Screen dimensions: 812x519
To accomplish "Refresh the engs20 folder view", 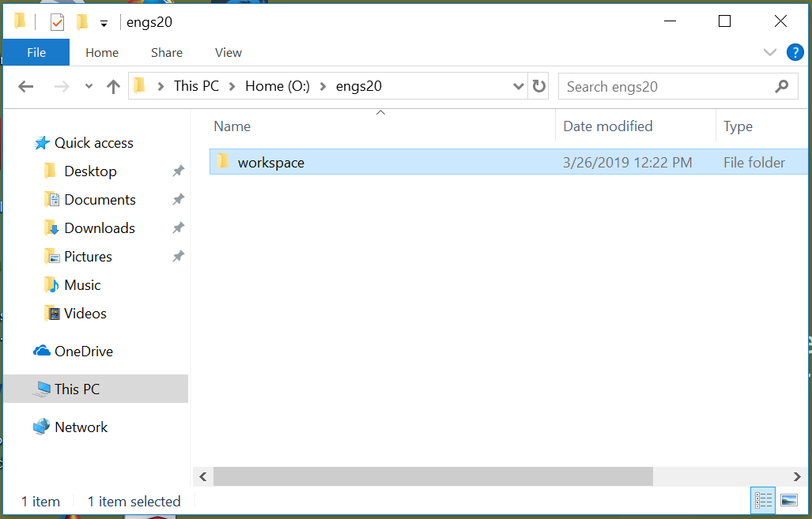I will pyautogui.click(x=538, y=86).
